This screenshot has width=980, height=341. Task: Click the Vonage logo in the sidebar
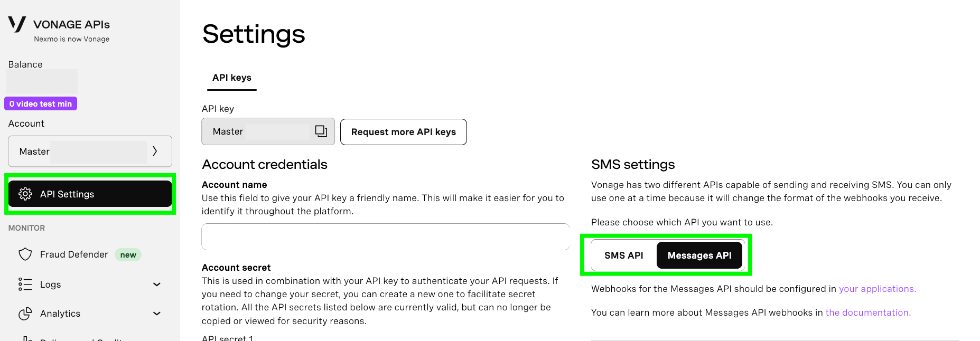16,24
